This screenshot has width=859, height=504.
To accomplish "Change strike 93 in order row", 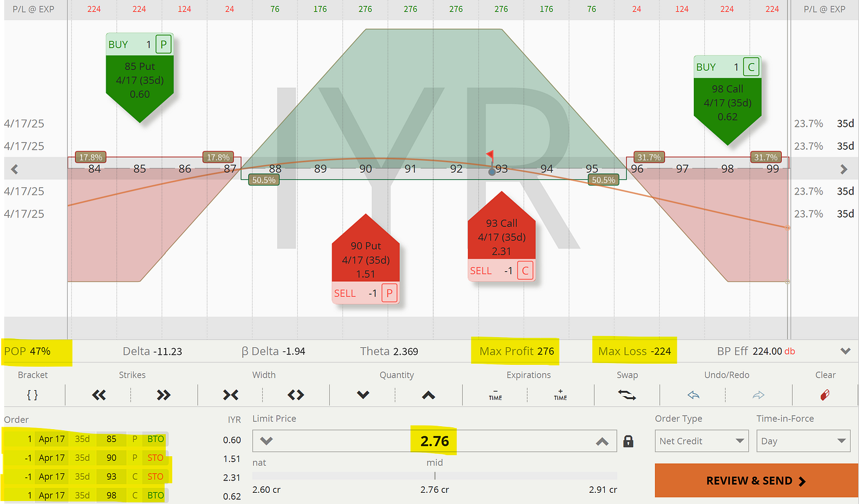I will point(112,477).
